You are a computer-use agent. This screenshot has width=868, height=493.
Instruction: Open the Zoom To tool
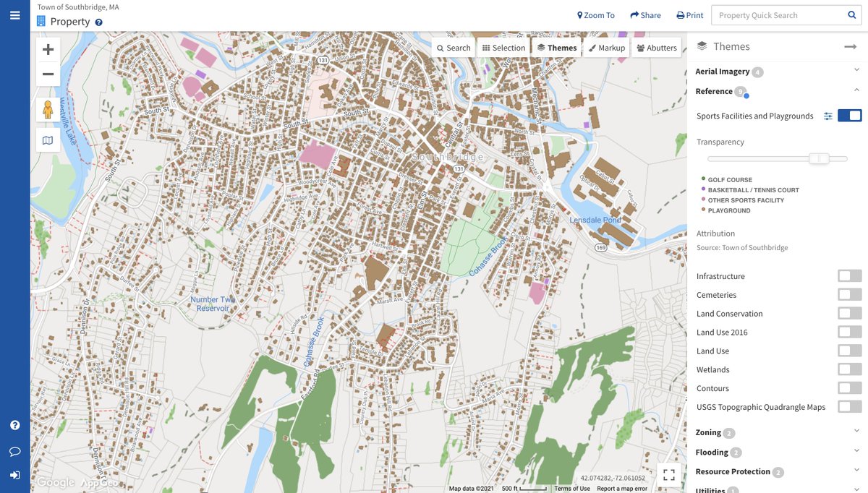pos(595,15)
